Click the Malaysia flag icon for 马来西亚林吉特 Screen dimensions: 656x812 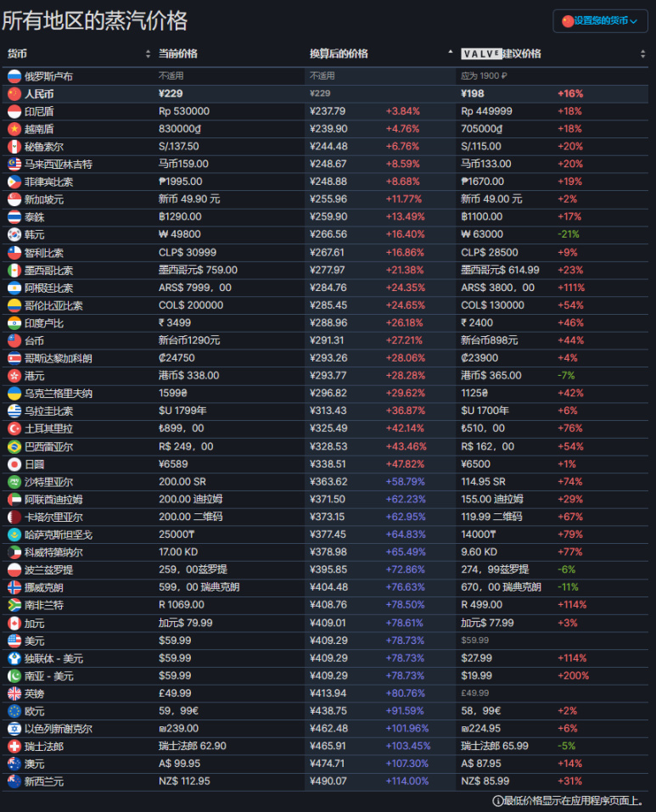14,164
